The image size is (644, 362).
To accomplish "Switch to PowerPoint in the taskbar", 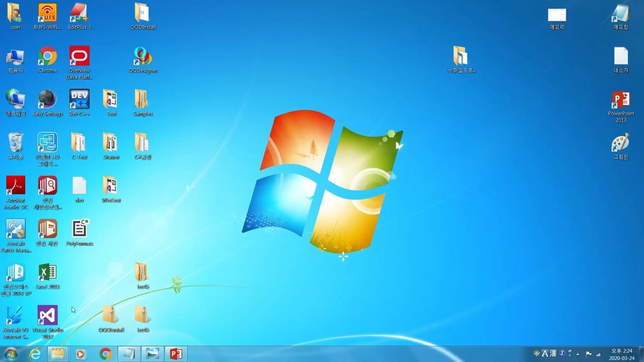I will [176, 354].
